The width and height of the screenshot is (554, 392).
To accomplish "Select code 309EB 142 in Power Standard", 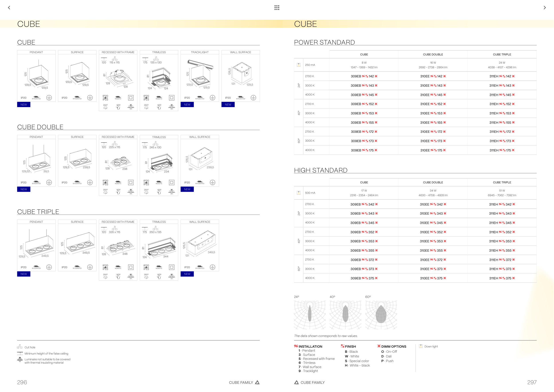I will (x=364, y=76).
